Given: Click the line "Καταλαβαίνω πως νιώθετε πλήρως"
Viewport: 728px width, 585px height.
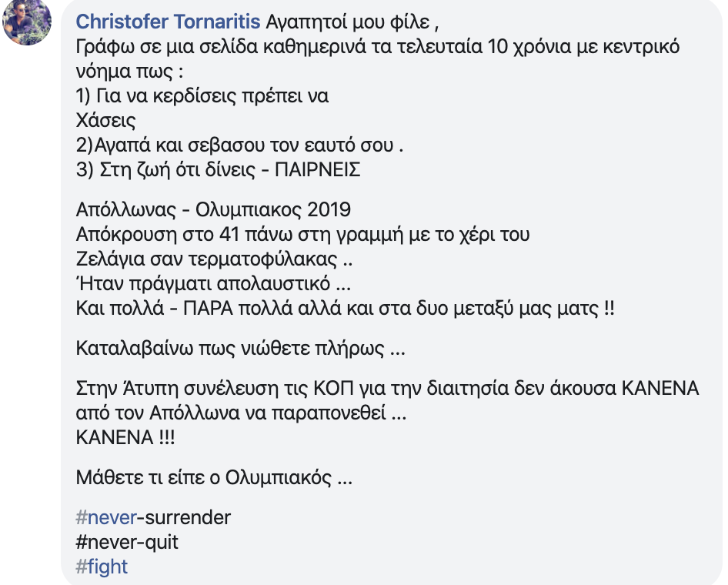Looking at the screenshot, I should (x=240, y=349).
